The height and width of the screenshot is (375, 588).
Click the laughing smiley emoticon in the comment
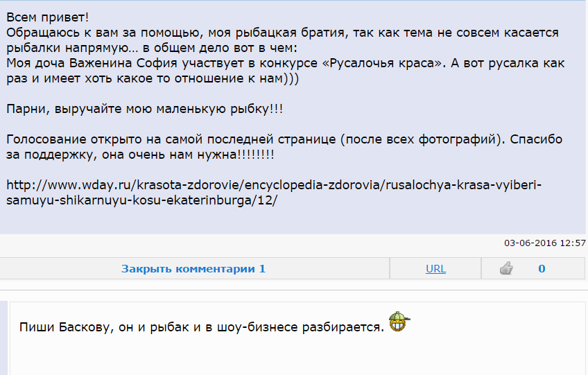[399, 322]
